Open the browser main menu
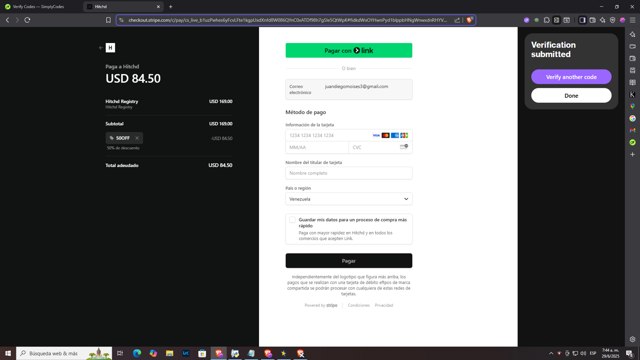This screenshot has width=640, height=360. 633,20
